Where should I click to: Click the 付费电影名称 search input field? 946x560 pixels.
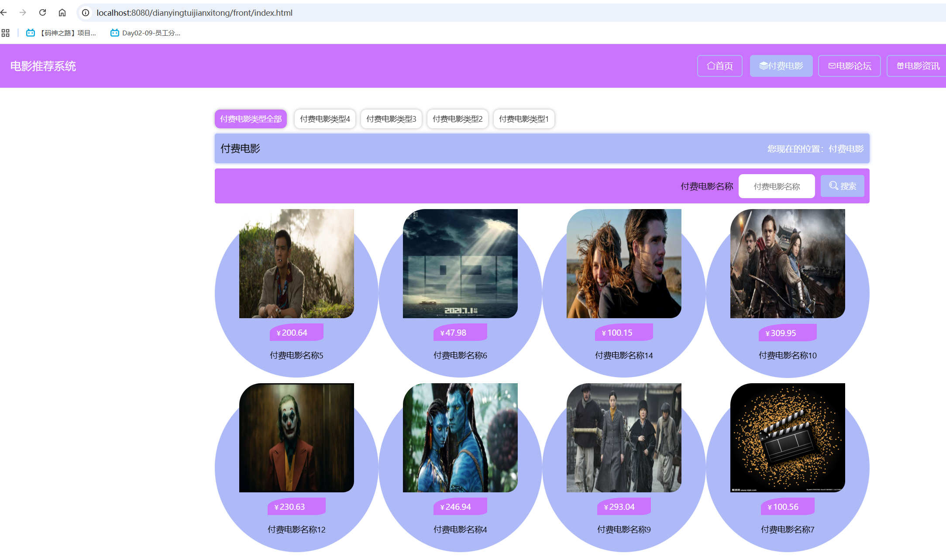point(777,186)
